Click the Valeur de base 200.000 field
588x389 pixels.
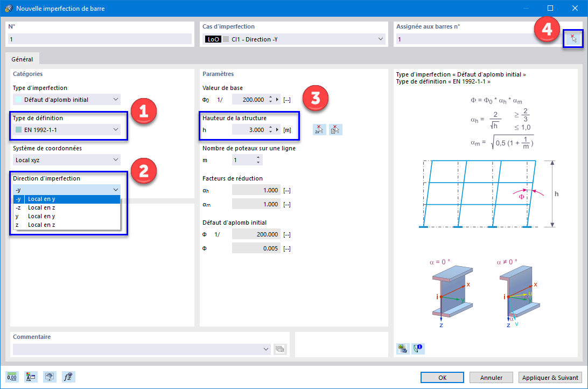tap(250, 100)
